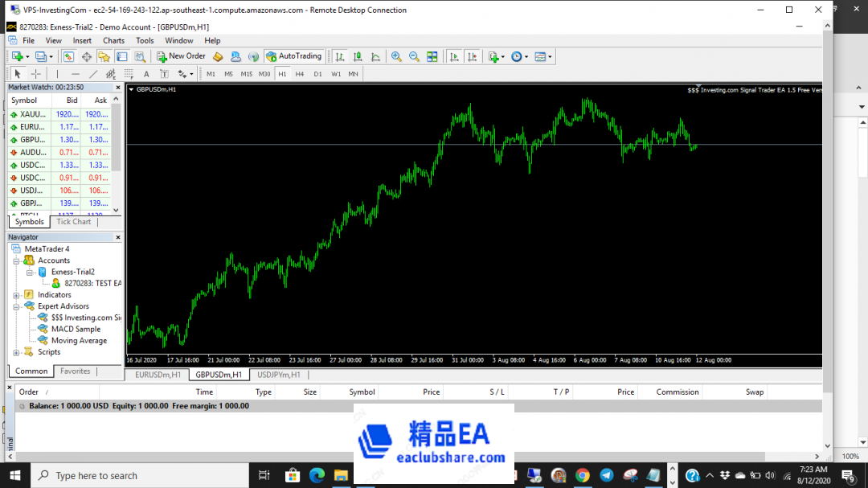Viewport: 868px width, 488px height.
Task: Click the Zoom In magnifier icon
Action: click(396, 56)
